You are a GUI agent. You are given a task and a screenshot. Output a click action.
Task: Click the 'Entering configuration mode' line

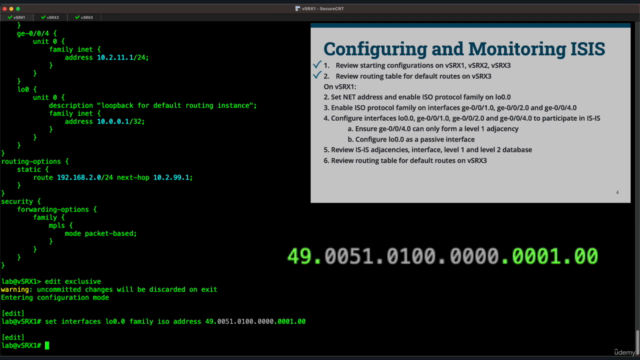(x=55, y=298)
